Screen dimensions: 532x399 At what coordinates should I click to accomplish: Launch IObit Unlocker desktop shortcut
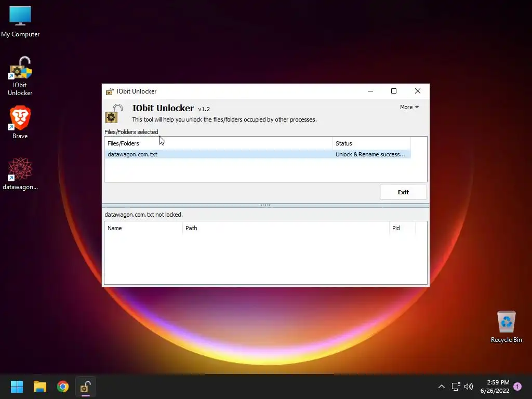[x=20, y=76]
